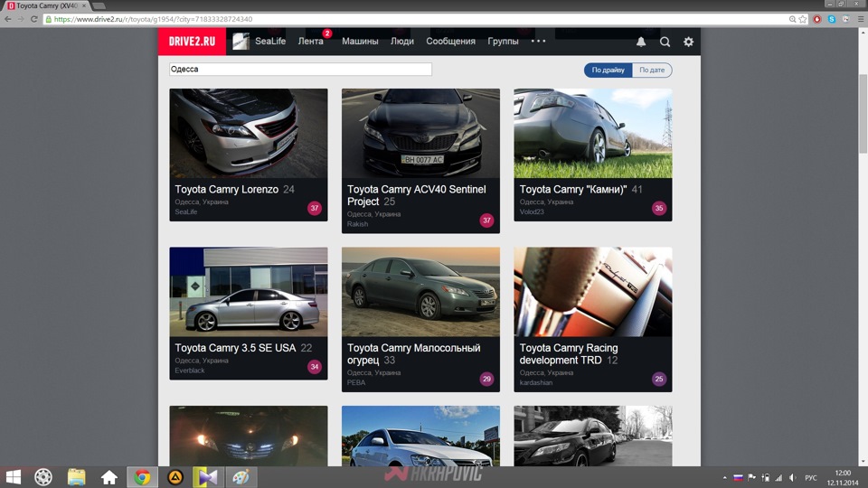The width and height of the screenshot is (868, 488).
Task: Click owner name Rakish on Sentinel card
Action: click(x=357, y=224)
